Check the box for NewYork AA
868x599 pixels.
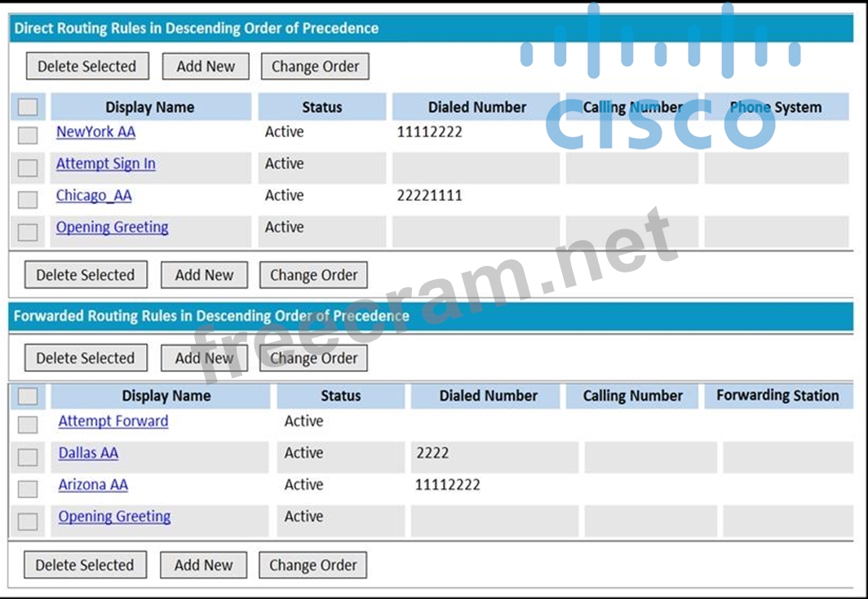[28, 135]
